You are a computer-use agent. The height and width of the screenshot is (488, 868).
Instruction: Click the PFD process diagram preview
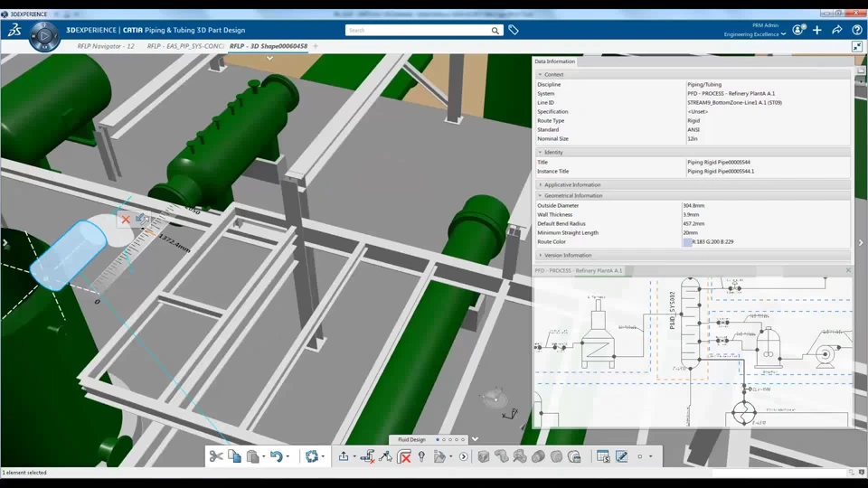click(x=693, y=352)
